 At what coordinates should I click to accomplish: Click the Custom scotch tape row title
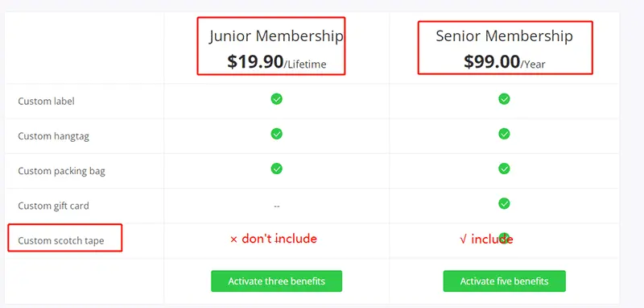point(61,240)
